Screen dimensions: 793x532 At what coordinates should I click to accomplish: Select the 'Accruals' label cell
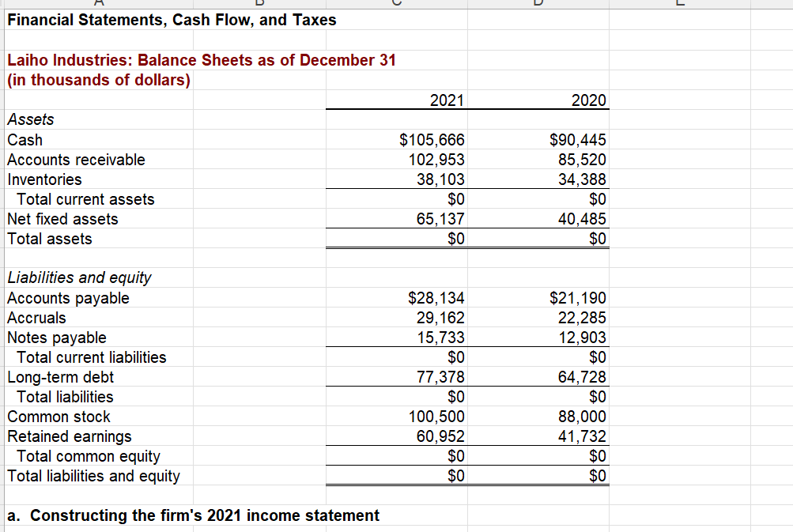click(x=36, y=318)
